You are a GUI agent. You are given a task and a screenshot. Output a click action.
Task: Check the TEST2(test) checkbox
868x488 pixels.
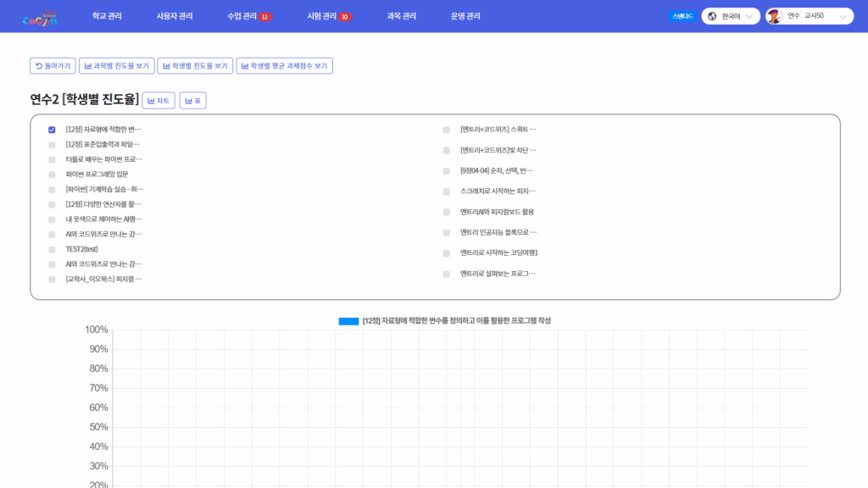click(52, 249)
